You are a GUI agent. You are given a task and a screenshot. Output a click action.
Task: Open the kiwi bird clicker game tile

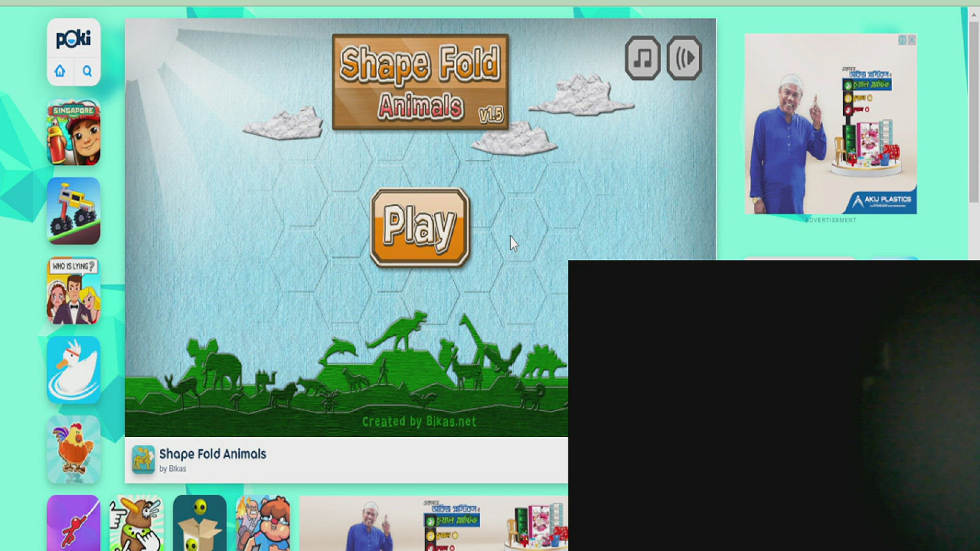(x=136, y=523)
